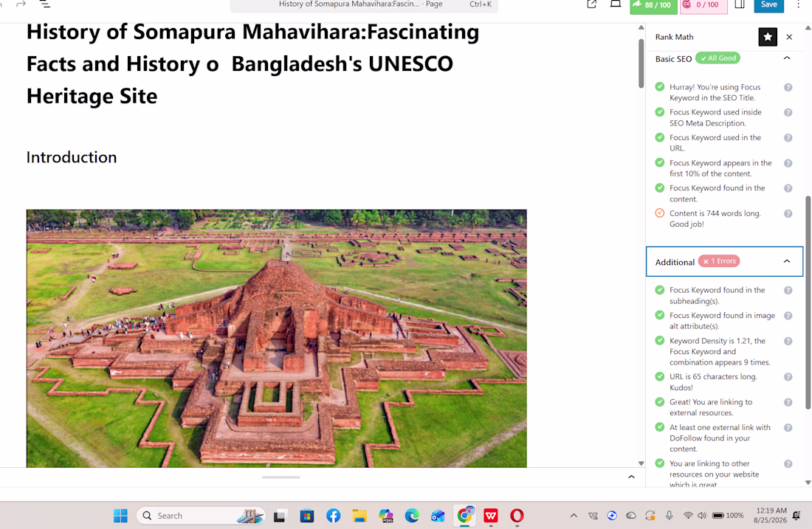This screenshot has width=812, height=529.
Task: Open Facebook from taskbar
Action: pyautogui.click(x=334, y=516)
